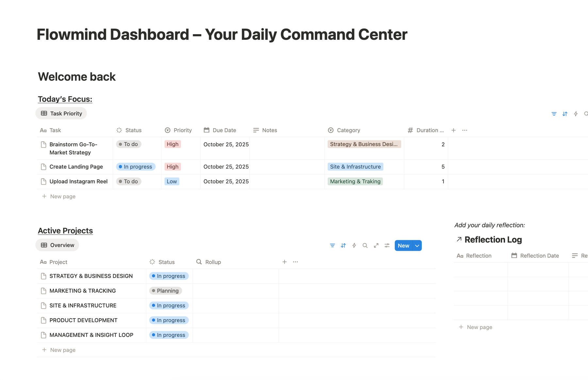Add new property column in Task table

pyautogui.click(x=453, y=130)
